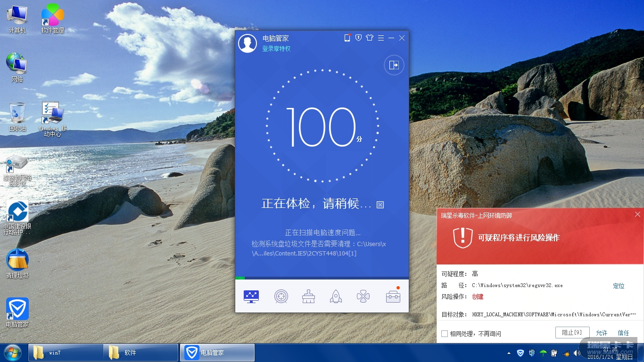Click the 电脑管家 shield tray icon

(520, 353)
